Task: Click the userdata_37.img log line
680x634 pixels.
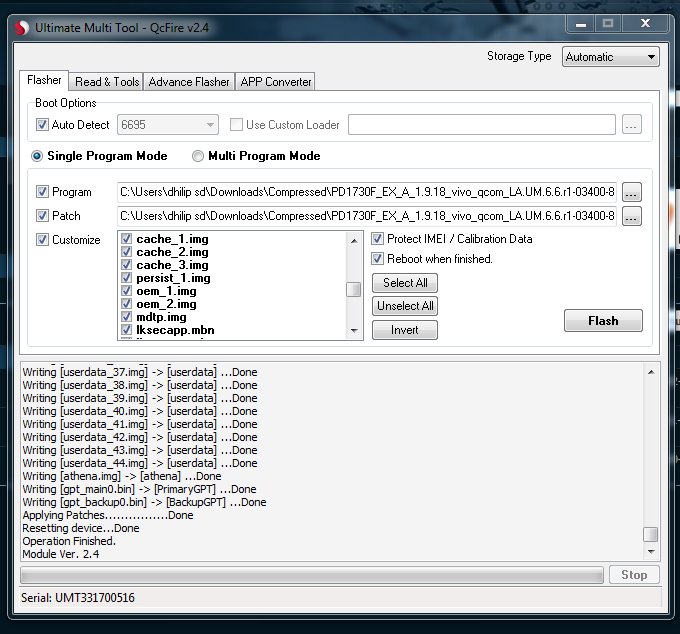Action: coord(140,372)
